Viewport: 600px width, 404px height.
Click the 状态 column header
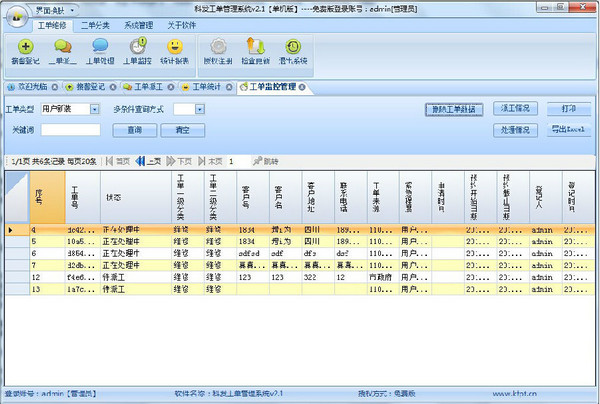pos(114,196)
